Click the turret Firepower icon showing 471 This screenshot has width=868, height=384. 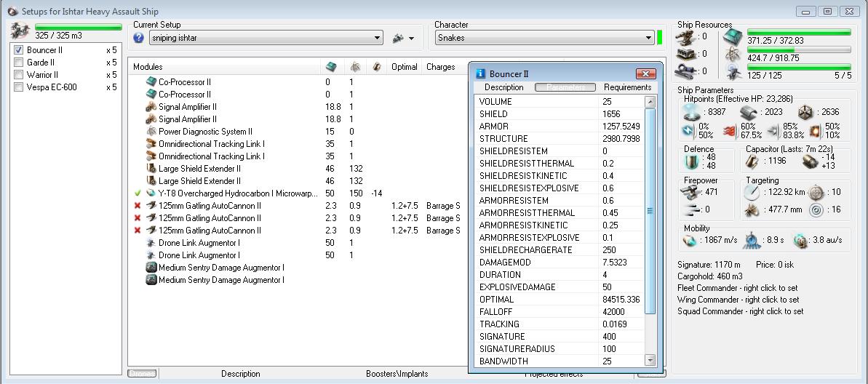pos(689,192)
